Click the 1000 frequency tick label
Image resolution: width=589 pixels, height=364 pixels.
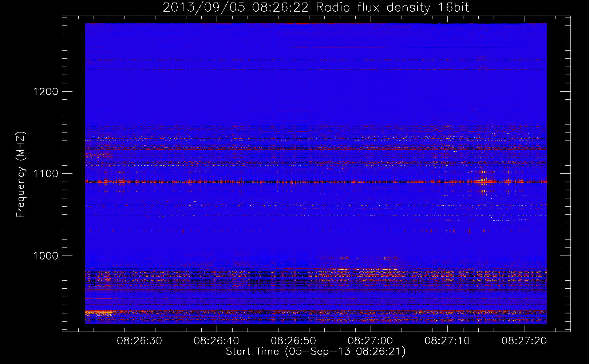point(46,256)
